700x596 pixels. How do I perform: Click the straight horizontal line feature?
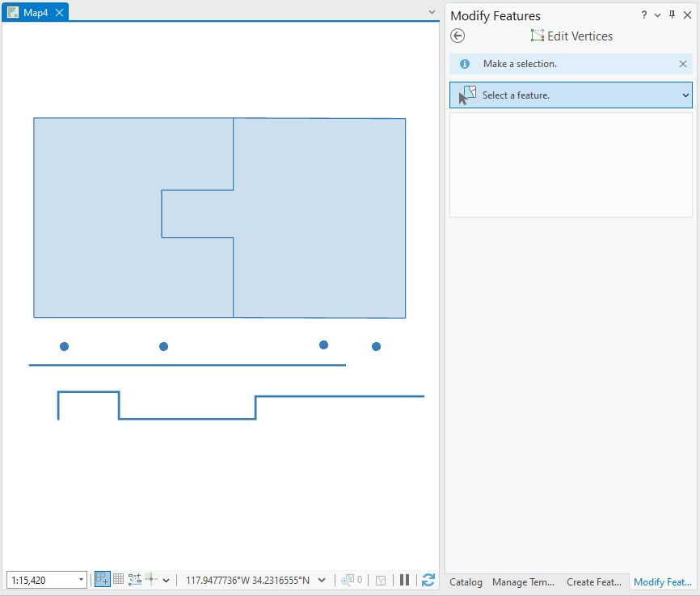coord(188,365)
